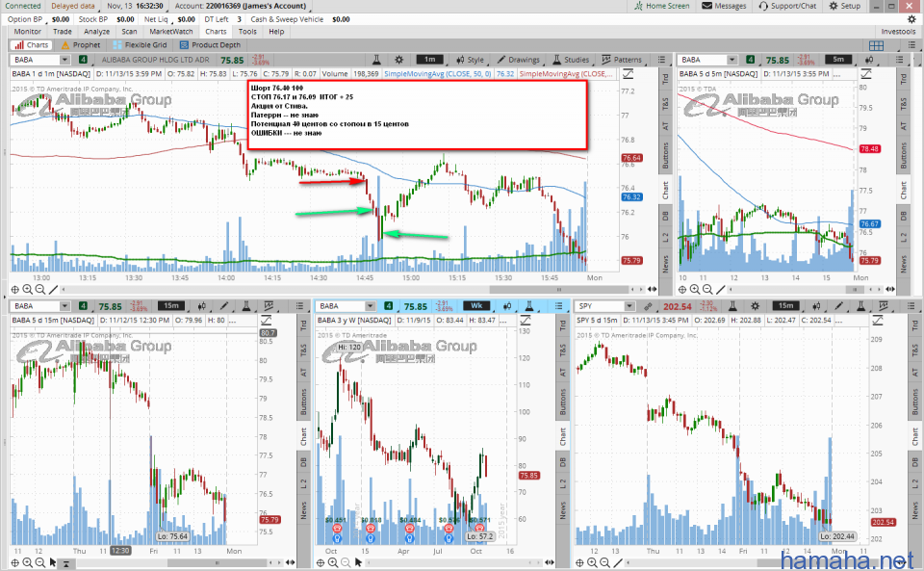Toggle the News side tab in the weekly chart
This screenshot has width=924, height=571.
click(x=563, y=510)
